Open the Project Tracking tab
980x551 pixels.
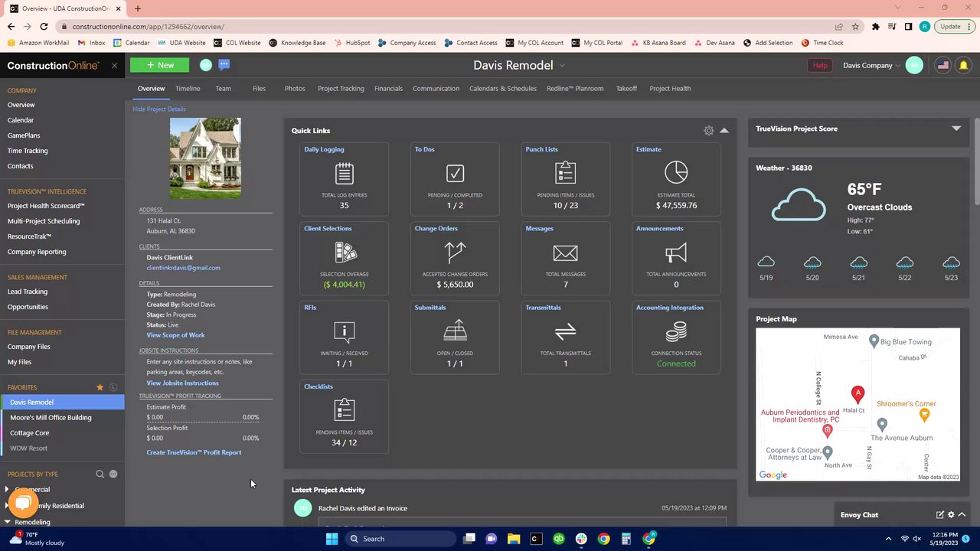coord(341,89)
